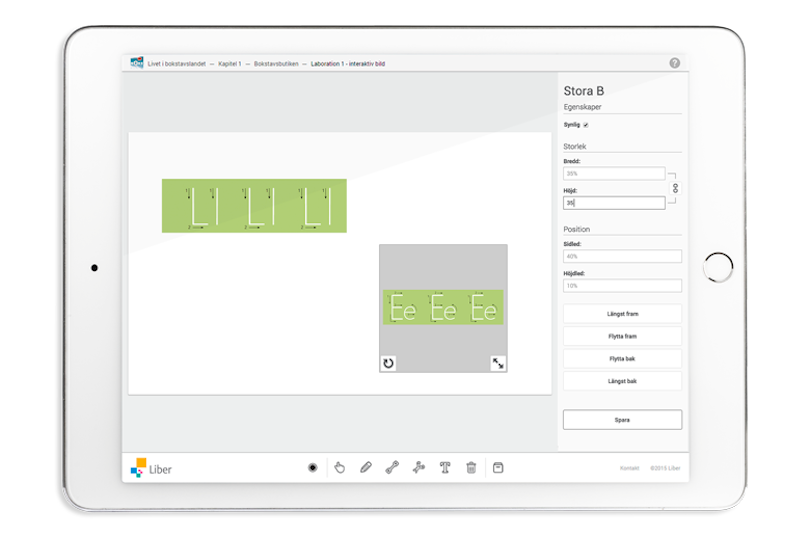
Task: Click the wrench tool icon
Action: pyautogui.click(x=392, y=467)
